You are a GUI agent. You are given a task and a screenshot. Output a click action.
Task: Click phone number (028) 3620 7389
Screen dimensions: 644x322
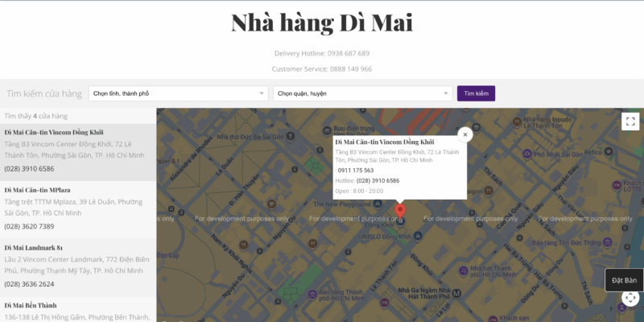pos(29,226)
